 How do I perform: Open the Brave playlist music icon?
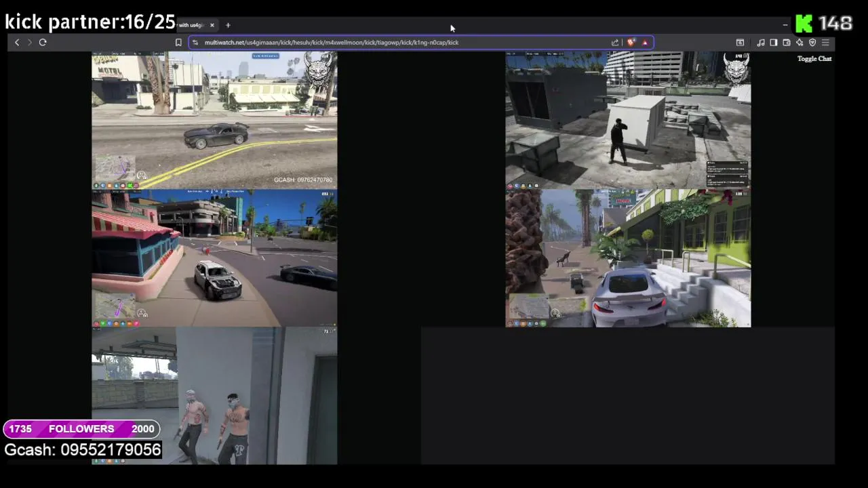coord(761,42)
